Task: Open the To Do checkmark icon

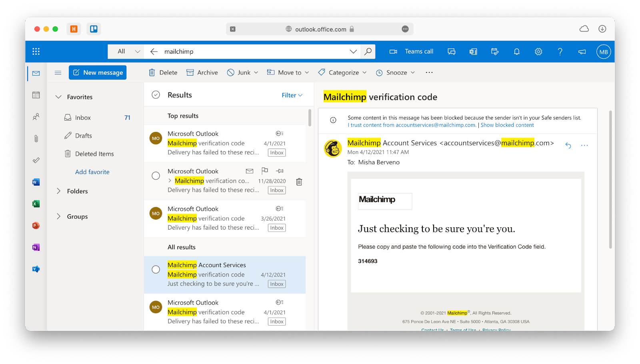Action: pyautogui.click(x=36, y=160)
